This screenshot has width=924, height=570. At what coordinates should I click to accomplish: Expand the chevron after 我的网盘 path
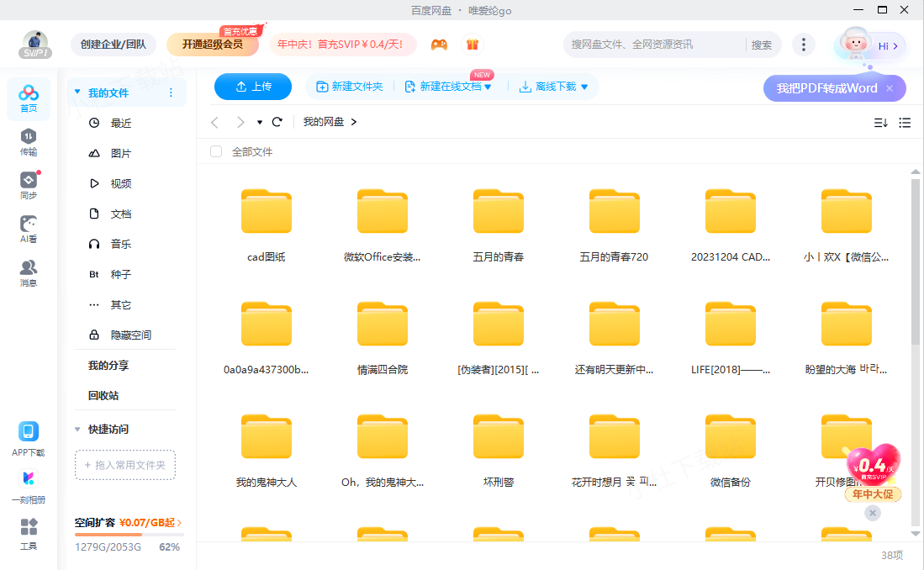tap(354, 122)
